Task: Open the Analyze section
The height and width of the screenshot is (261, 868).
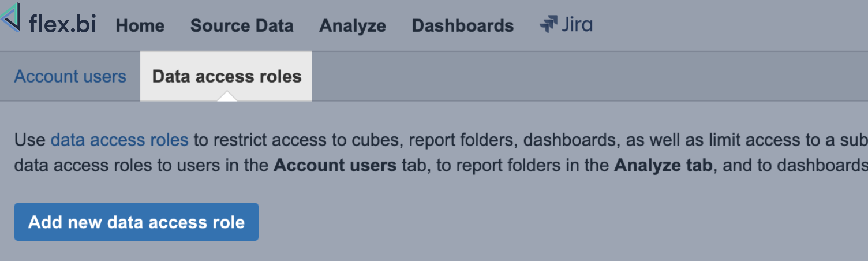Action: [x=353, y=26]
